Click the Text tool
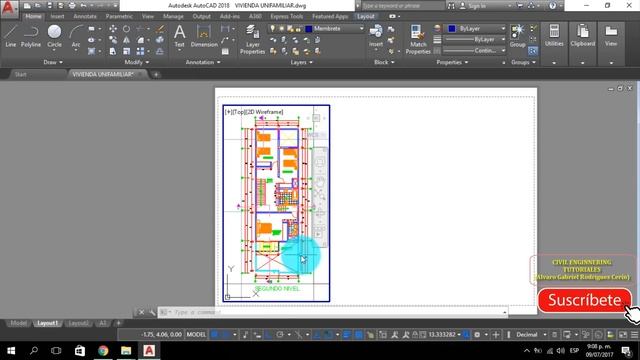640x360 pixels. (180, 37)
